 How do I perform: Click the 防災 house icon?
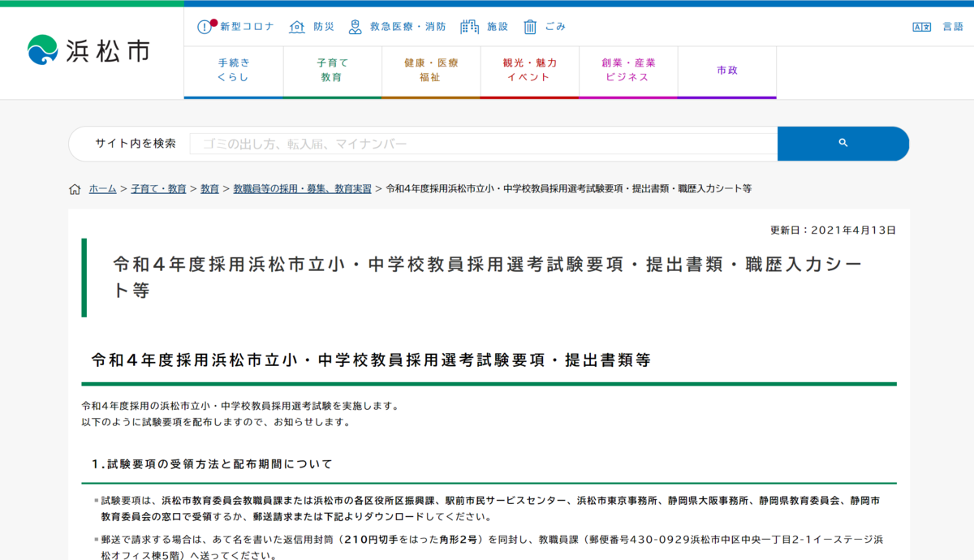(x=297, y=27)
